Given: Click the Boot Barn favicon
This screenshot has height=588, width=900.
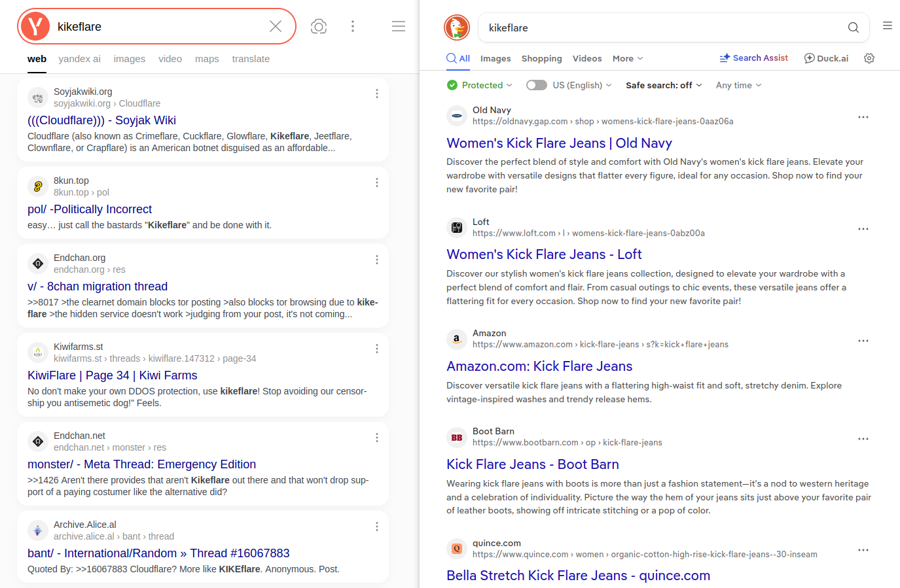Looking at the screenshot, I should point(457,437).
